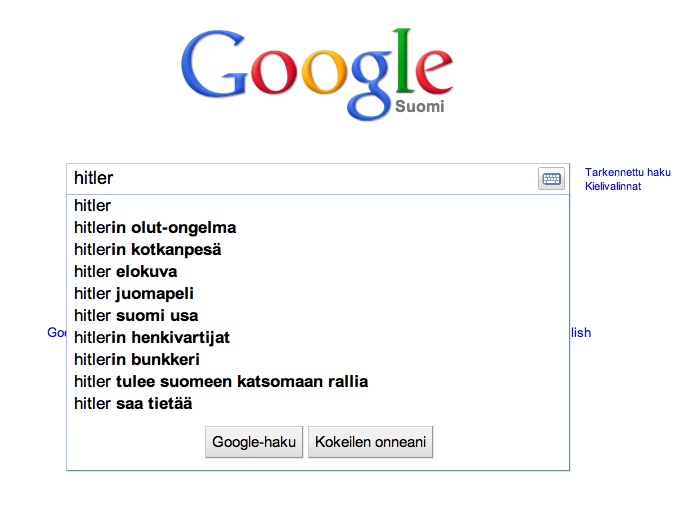Viewport: 700px width, 518px height.
Task: Pick the 'hitler elokuva' suggestion
Action: click(126, 272)
